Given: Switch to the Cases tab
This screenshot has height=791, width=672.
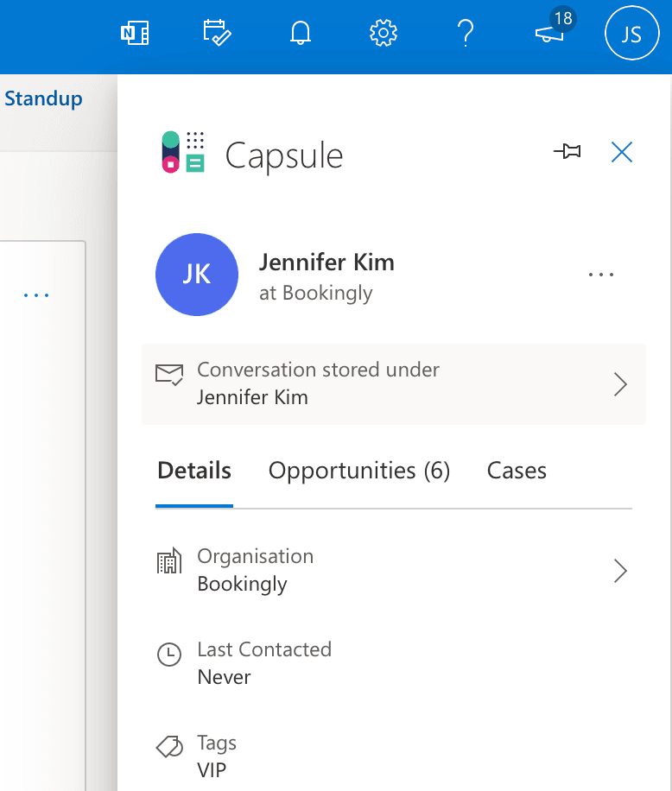Looking at the screenshot, I should click(517, 470).
